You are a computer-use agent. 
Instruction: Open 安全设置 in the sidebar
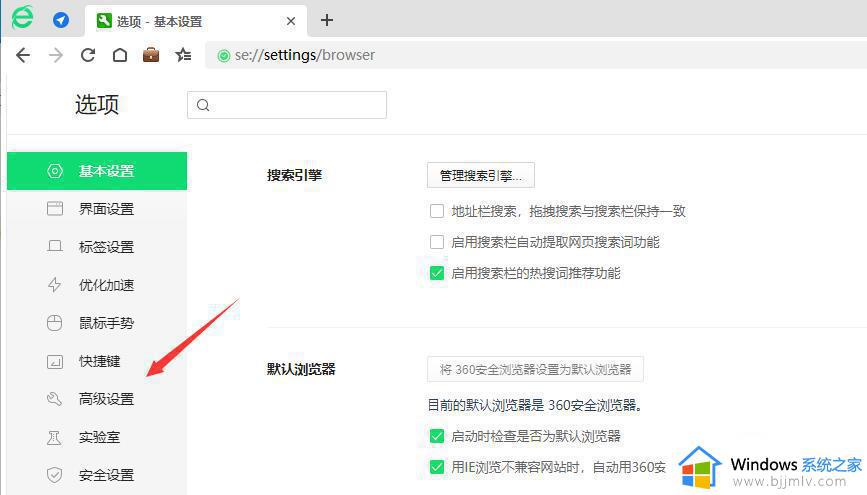[x=97, y=475]
